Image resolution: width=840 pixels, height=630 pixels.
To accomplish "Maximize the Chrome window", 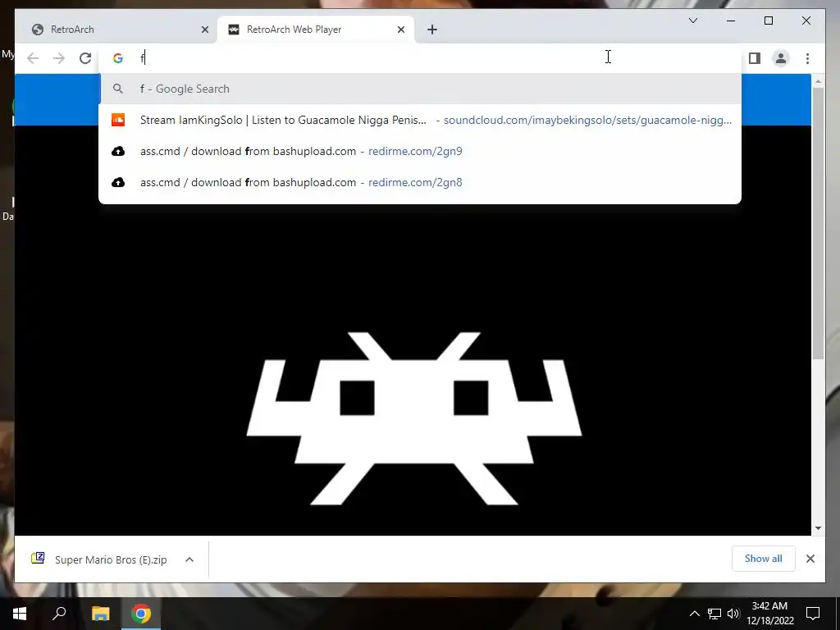I will pos(768,21).
